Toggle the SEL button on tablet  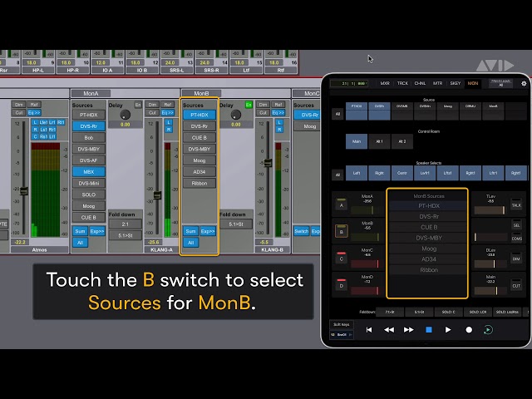point(516,224)
